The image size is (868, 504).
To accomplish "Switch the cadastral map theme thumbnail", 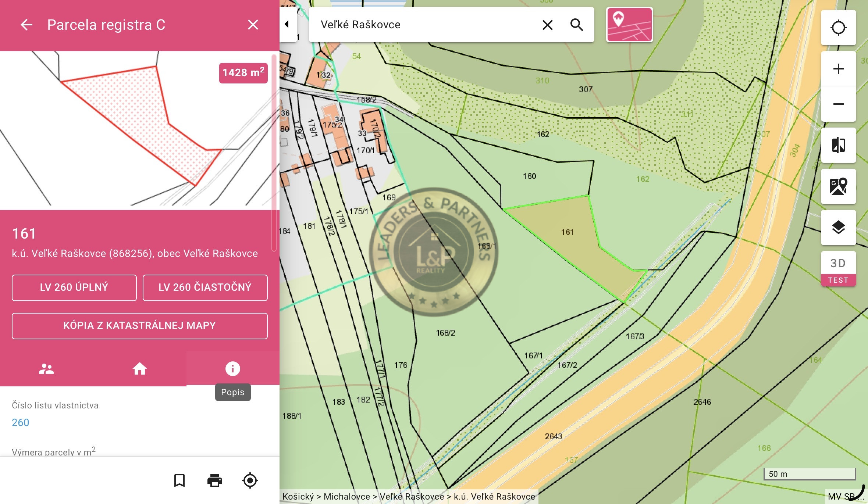I will click(x=629, y=25).
